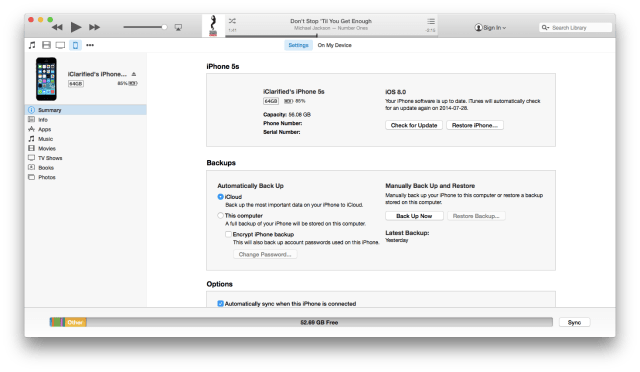Viewport: 640px width, 372px height.
Task: Switch to the Music library icon
Action: click(32, 45)
